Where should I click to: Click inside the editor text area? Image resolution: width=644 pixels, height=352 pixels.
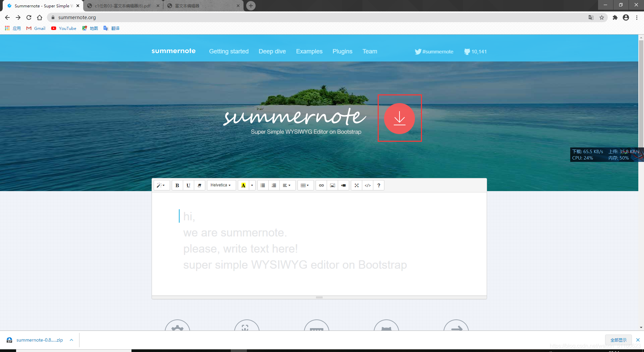[319, 244]
